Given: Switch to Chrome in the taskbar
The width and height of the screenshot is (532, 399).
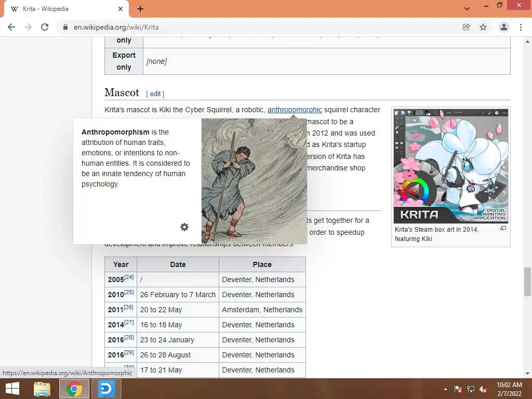Looking at the screenshot, I should [x=74, y=389].
